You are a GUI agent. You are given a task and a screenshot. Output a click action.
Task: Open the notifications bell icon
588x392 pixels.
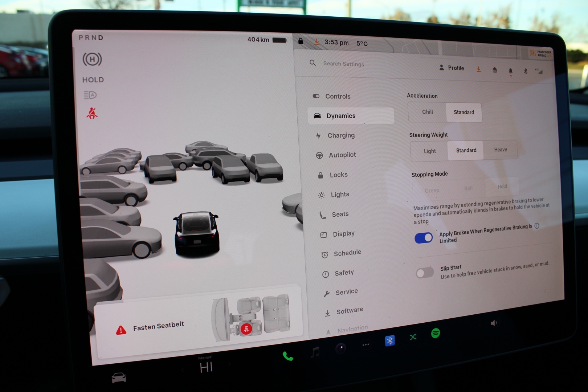pos(510,71)
